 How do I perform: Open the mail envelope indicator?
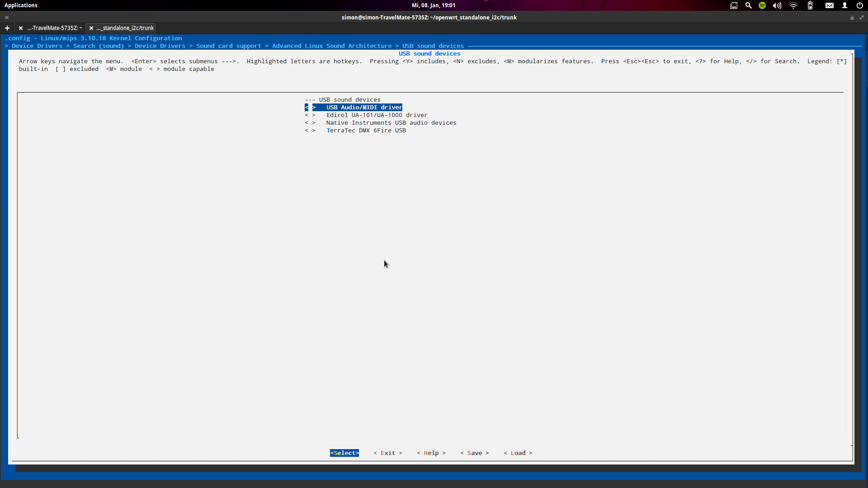(x=830, y=5)
